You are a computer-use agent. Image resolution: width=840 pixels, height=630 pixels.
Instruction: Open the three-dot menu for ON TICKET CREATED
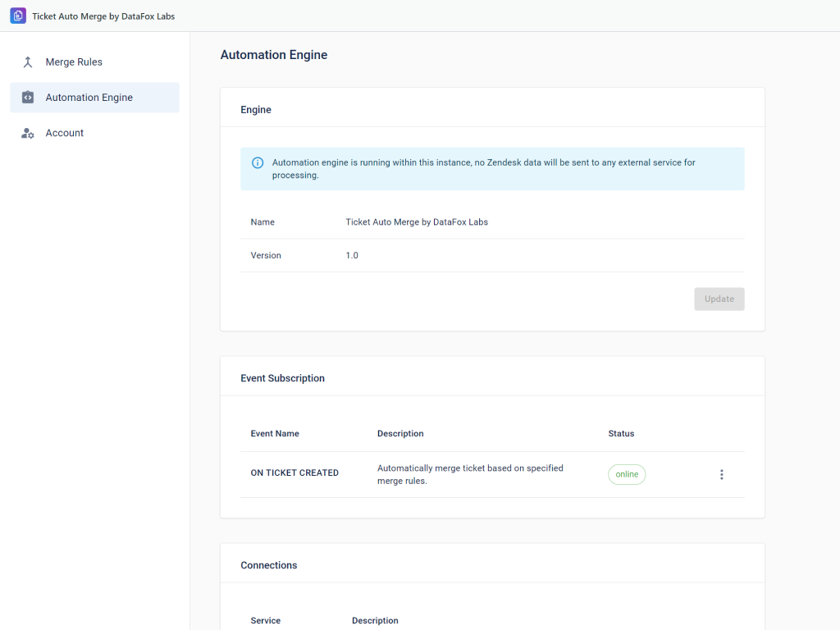pos(721,474)
